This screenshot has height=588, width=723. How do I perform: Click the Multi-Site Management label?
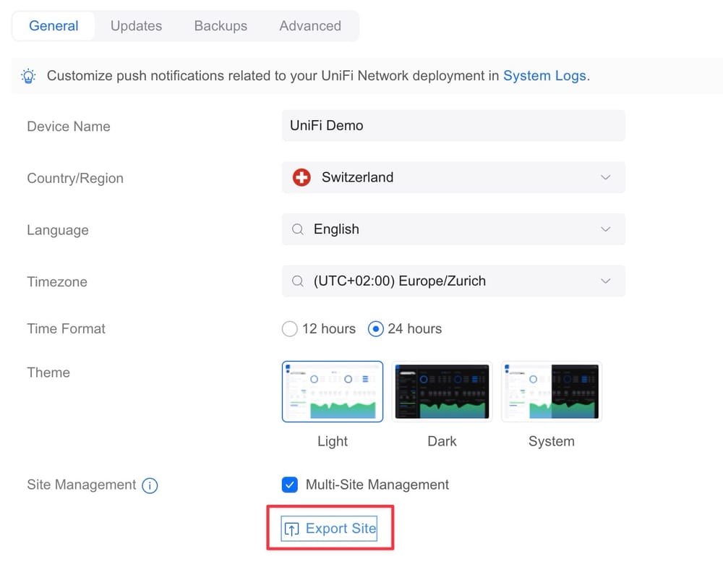pyautogui.click(x=377, y=485)
